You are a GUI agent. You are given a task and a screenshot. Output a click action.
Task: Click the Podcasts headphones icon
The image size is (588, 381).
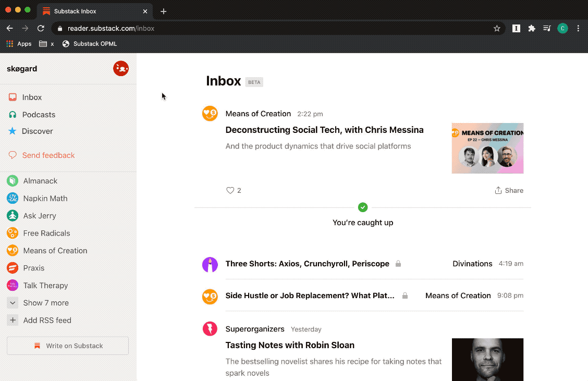point(13,114)
